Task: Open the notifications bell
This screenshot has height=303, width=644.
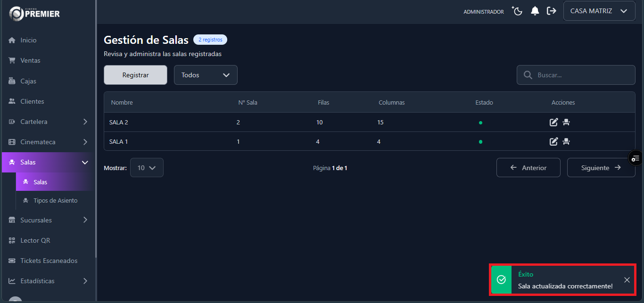Action: (535, 11)
